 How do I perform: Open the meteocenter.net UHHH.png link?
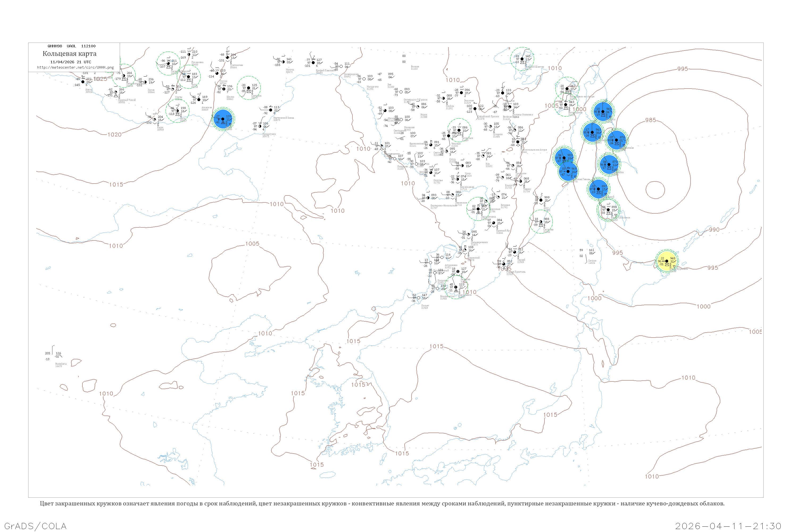click(75, 67)
